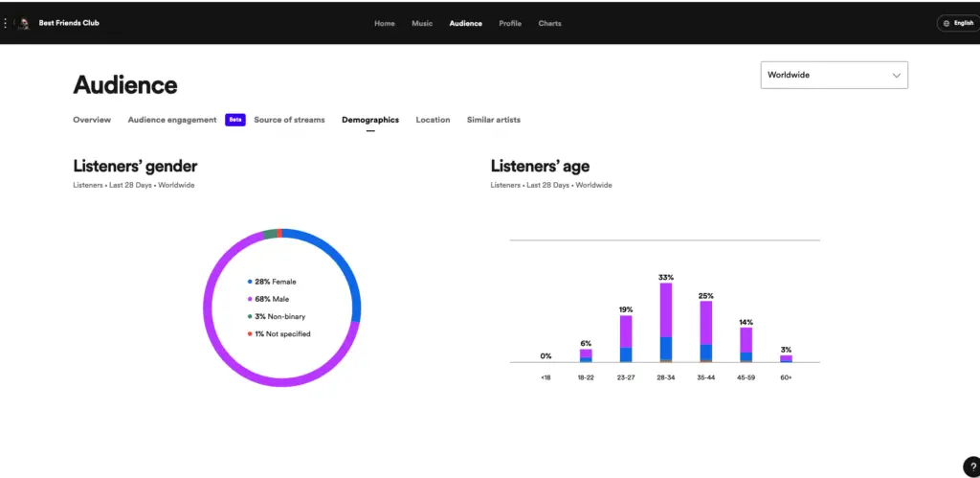980x478 pixels.
Task: Click the 19% bar value label
Action: [626, 309]
